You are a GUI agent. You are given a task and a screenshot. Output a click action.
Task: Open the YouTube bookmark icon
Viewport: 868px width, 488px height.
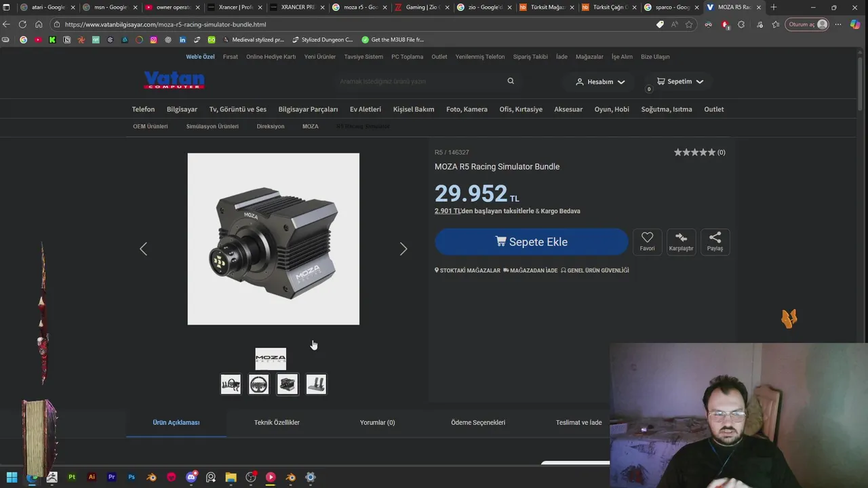pos(38,40)
